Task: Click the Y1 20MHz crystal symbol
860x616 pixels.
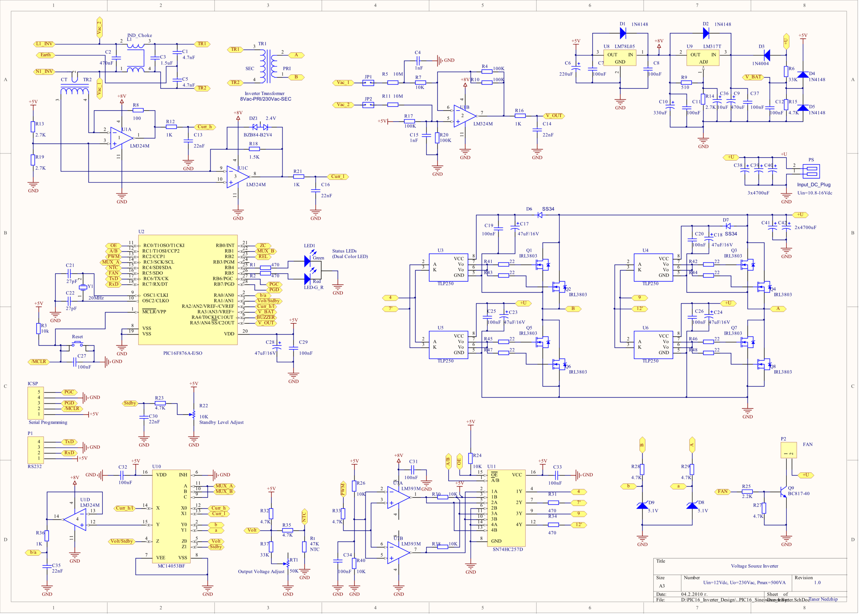Action: click(x=83, y=287)
